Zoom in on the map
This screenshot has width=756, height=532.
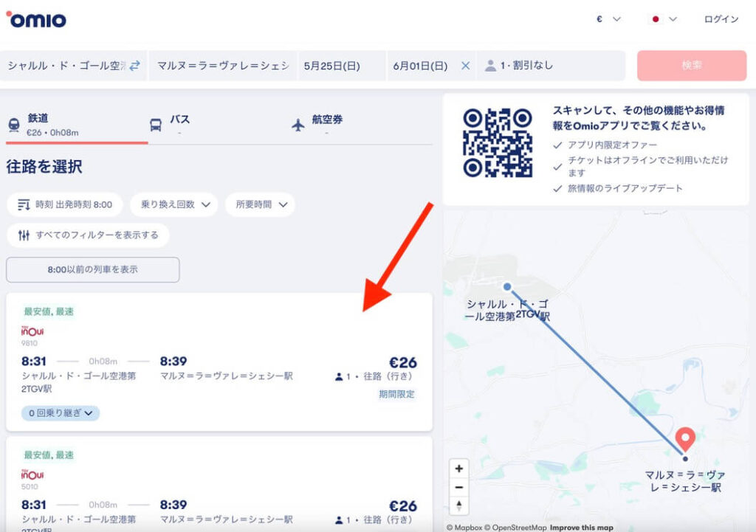tap(459, 469)
